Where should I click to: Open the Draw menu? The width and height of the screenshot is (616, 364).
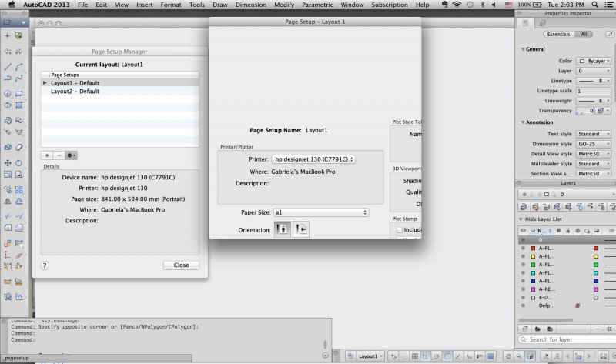coord(220,5)
